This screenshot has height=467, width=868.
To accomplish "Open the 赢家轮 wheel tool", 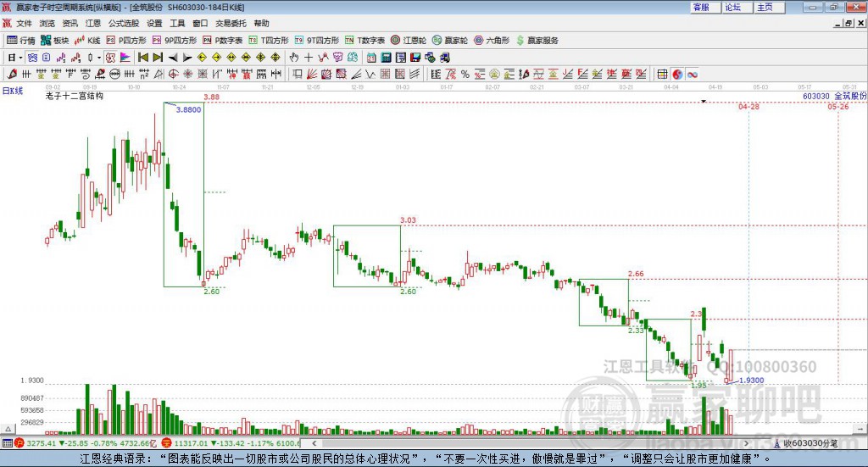I will pyautogui.click(x=449, y=41).
